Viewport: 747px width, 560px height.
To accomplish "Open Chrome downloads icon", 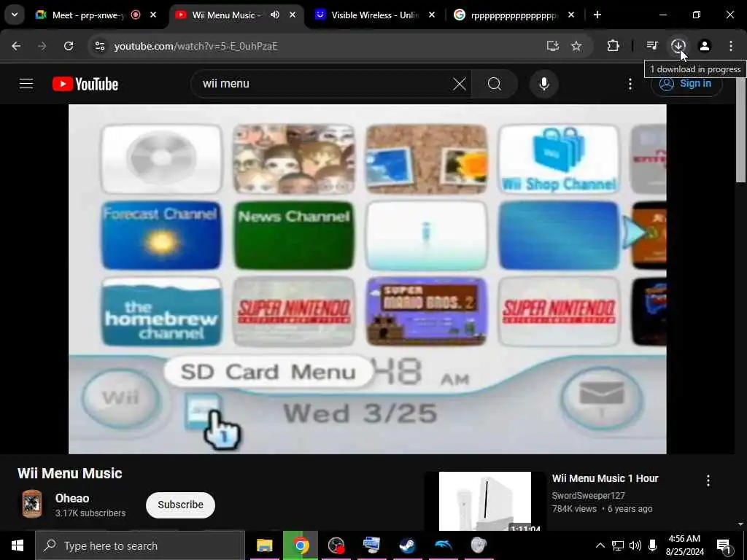I will (678, 46).
